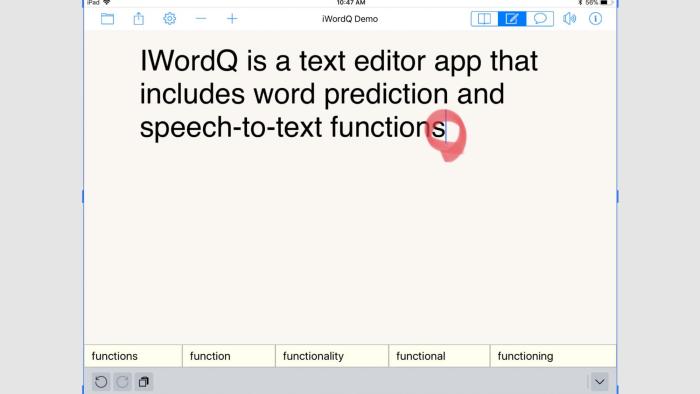The height and width of the screenshot is (394, 700).
Task: Tap the 'iWordQ Demo' document title
Action: coord(350,19)
